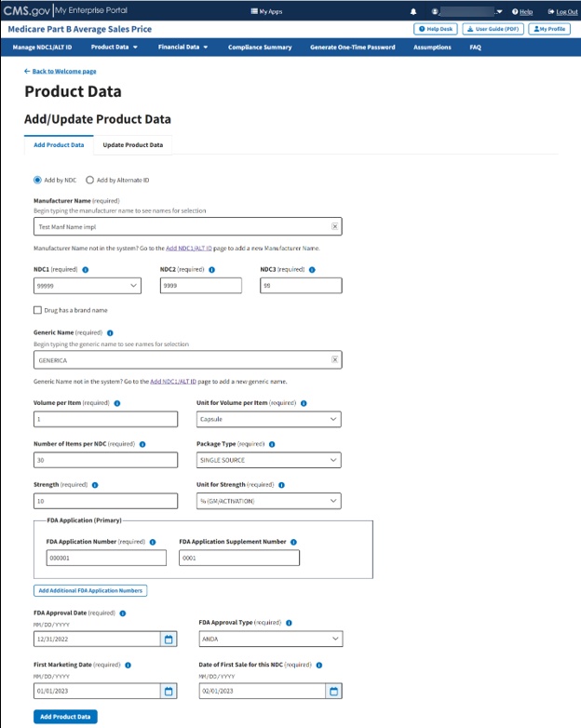The image size is (581, 728).
Task: Switch to the Update Product Data tab
Action: click(x=132, y=145)
